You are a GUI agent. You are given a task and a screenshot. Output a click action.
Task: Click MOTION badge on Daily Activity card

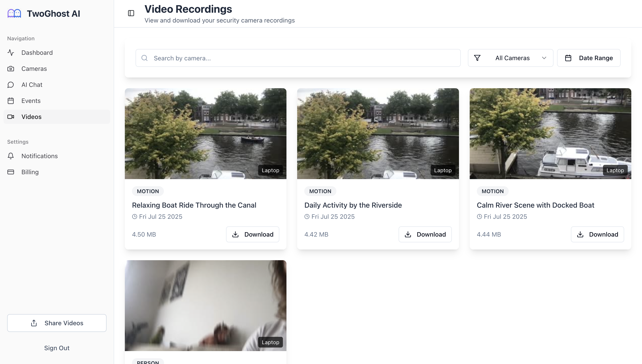(320, 191)
